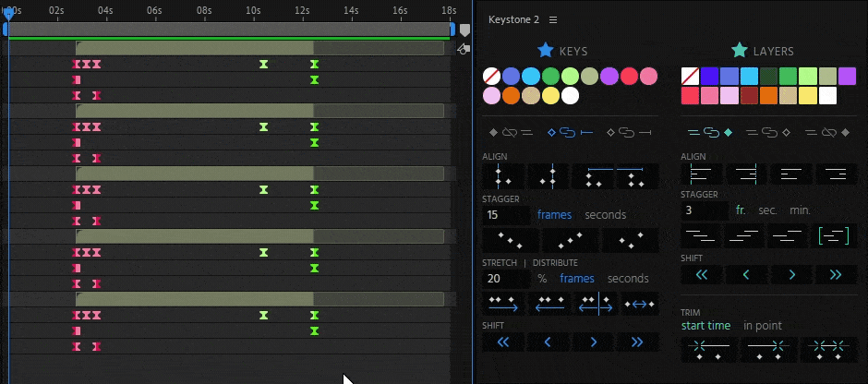Choose in point trim option
Screen dimensions: 868x384
point(763,326)
